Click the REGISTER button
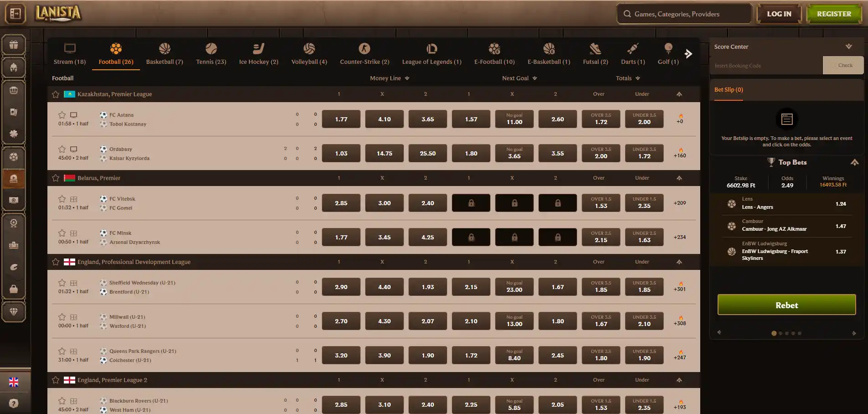This screenshot has height=414, width=868. 834,14
